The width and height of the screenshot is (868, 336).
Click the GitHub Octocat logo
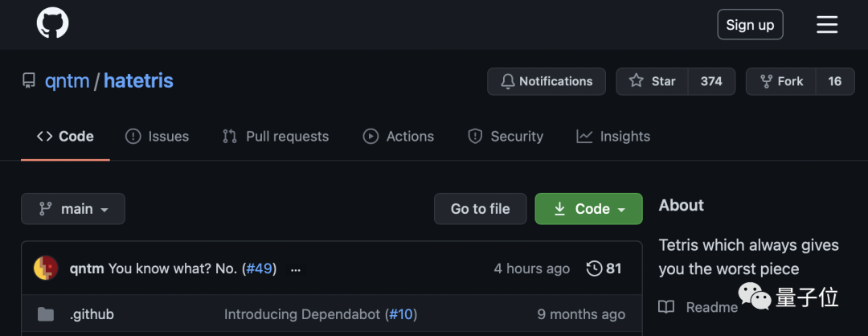(52, 24)
